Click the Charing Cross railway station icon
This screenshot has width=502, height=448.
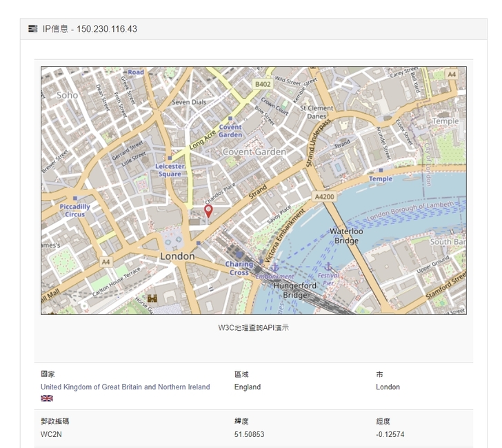click(239, 254)
